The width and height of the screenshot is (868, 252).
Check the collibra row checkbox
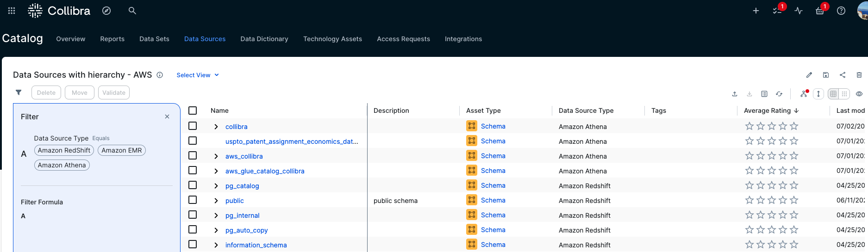(x=193, y=126)
